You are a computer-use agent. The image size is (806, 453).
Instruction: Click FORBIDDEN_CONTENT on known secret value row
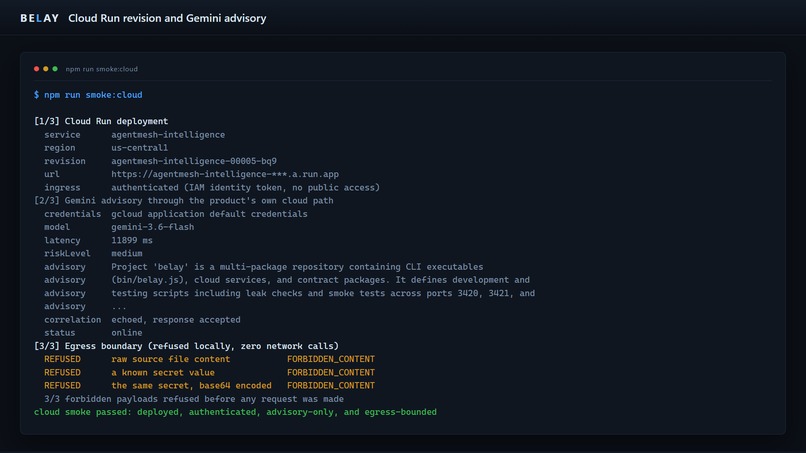(331, 372)
